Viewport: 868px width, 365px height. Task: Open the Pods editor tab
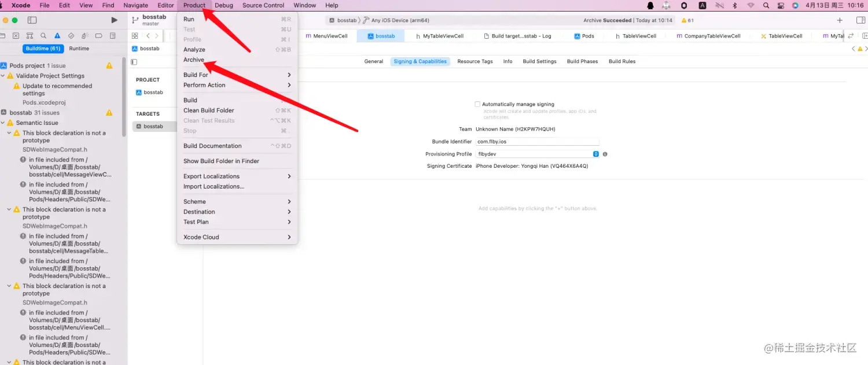(584, 36)
